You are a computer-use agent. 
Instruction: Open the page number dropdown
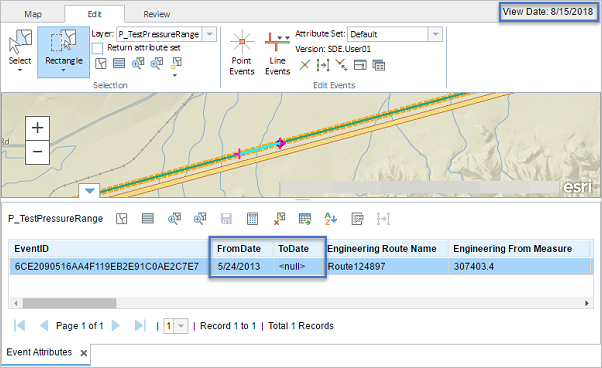point(181,326)
